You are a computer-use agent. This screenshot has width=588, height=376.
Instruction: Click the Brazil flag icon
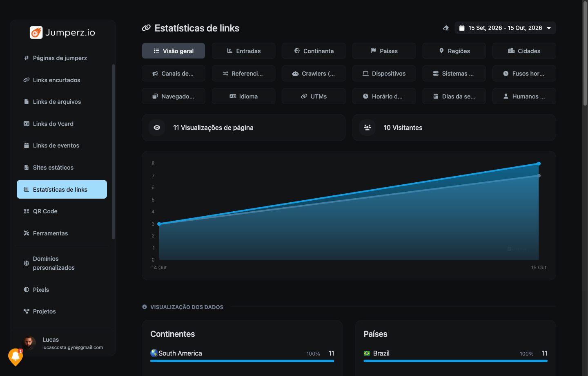coord(367,354)
